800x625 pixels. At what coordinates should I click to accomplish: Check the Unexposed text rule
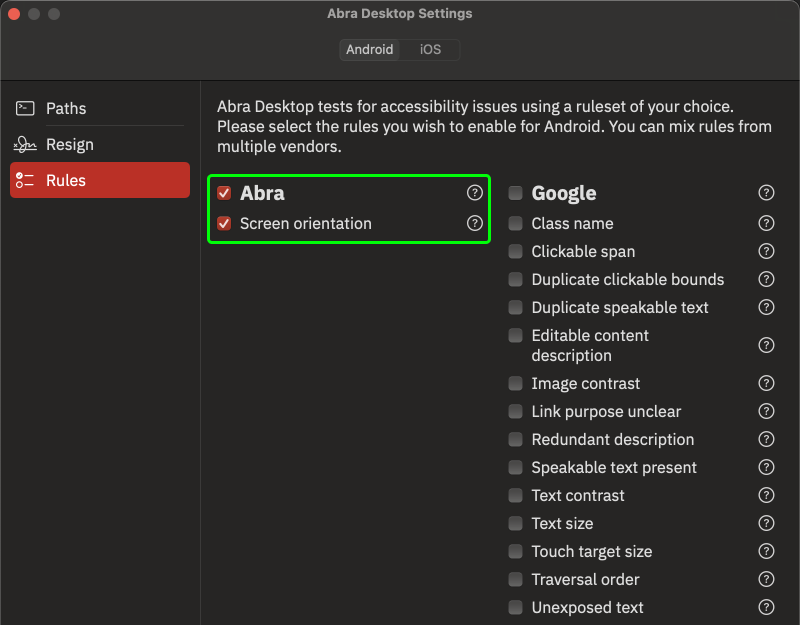[x=515, y=607]
